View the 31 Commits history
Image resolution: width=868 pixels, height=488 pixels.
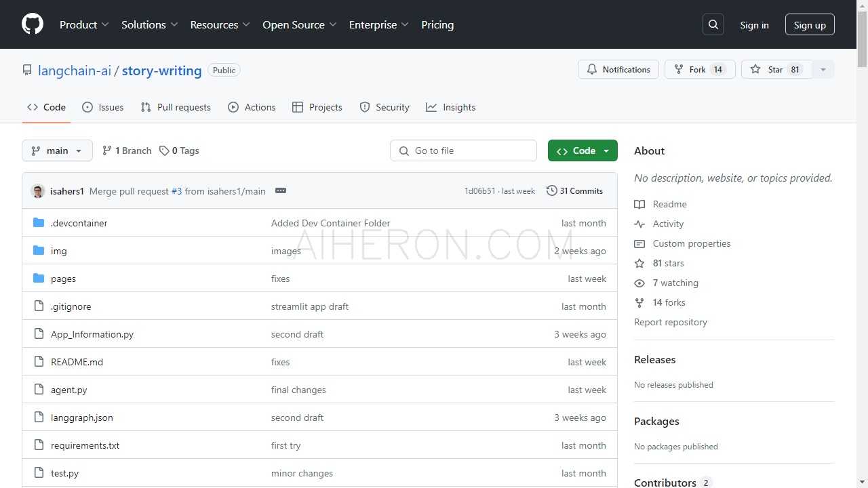coord(575,191)
